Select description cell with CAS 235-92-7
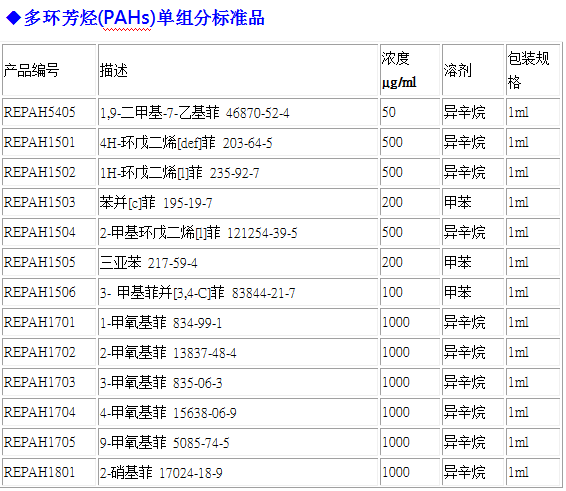This screenshot has height=491, width=566. pos(238,172)
